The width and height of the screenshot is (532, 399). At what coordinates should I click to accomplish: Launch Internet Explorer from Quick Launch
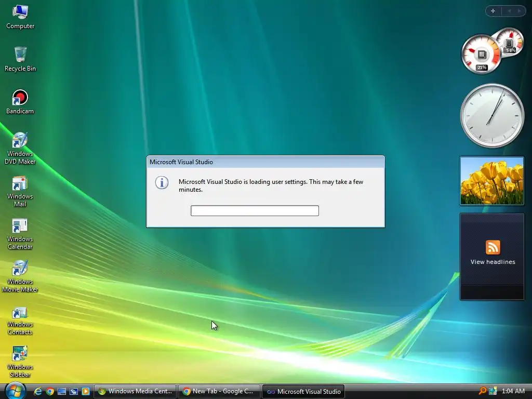(37, 391)
